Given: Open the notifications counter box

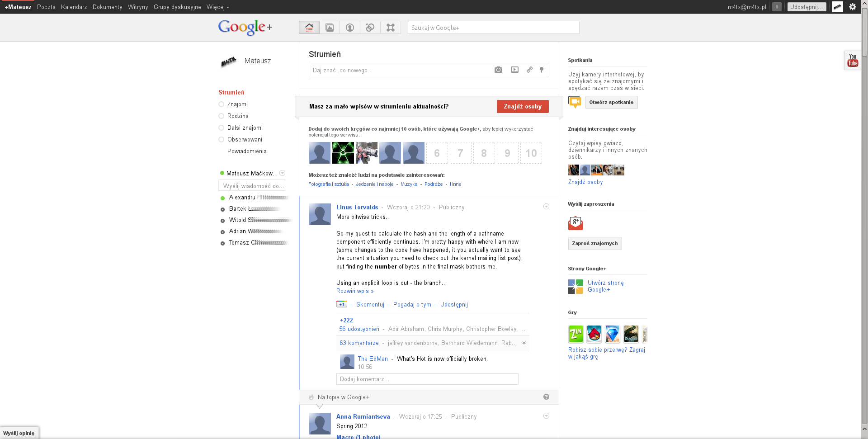Looking at the screenshot, I should click(x=777, y=7).
